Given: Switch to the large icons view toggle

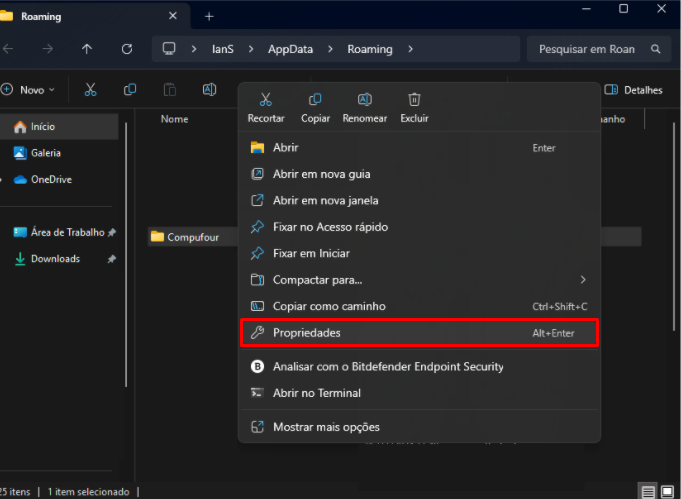Looking at the screenshot, I should 669,492.
